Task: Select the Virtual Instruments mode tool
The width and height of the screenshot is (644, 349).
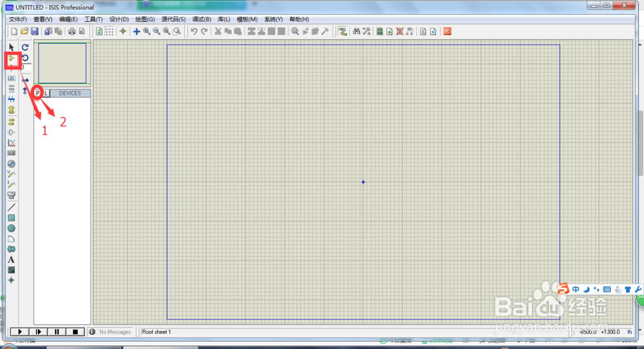Action: 12,196
